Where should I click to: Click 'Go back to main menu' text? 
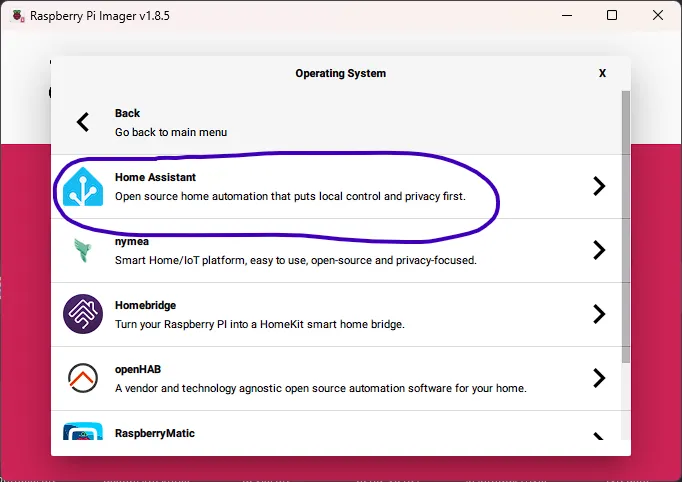[x=171, y=132]
